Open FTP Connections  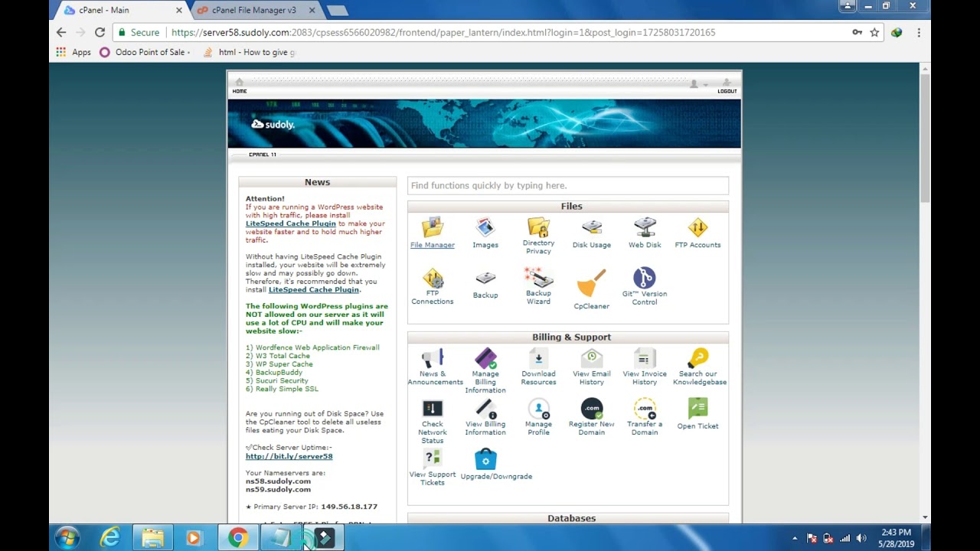[x=433, y=278]
